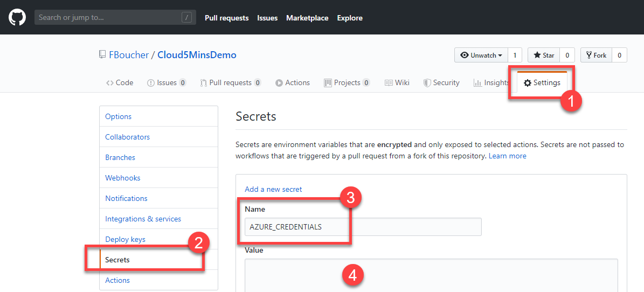Click the Cloud5MinsDemo repository name link

point(197,55)
